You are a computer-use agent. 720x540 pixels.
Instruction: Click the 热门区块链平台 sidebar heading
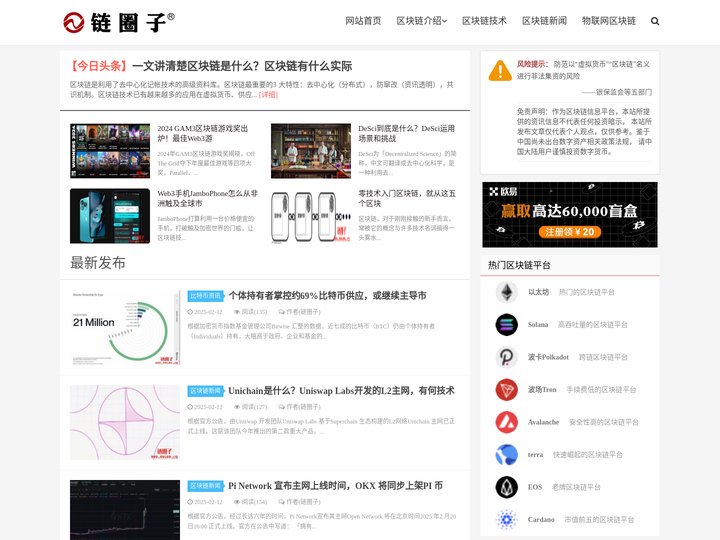pos(519,265)
